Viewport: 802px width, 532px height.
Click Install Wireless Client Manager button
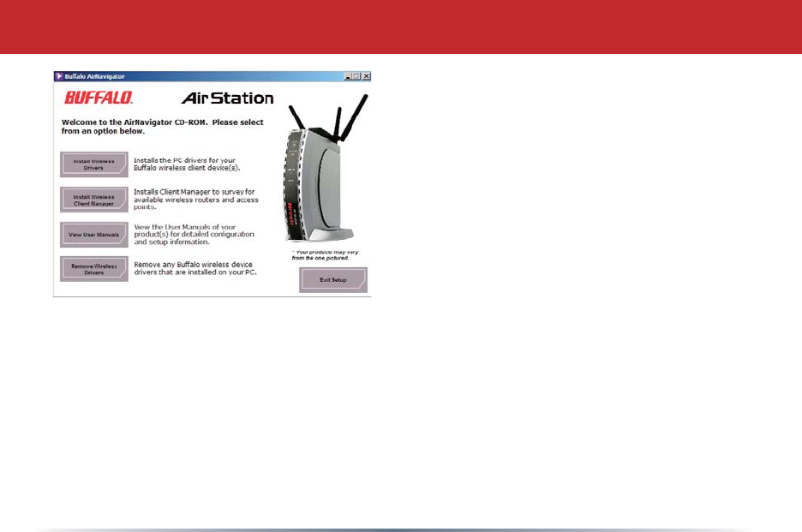tap(94, 200)
